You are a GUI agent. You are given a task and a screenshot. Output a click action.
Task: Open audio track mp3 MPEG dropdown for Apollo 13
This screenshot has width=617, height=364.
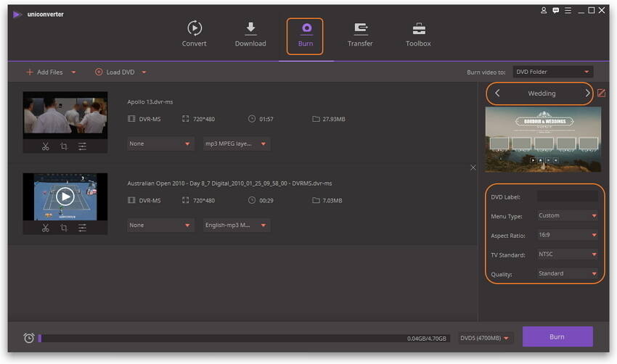click(x=236, y=144)
